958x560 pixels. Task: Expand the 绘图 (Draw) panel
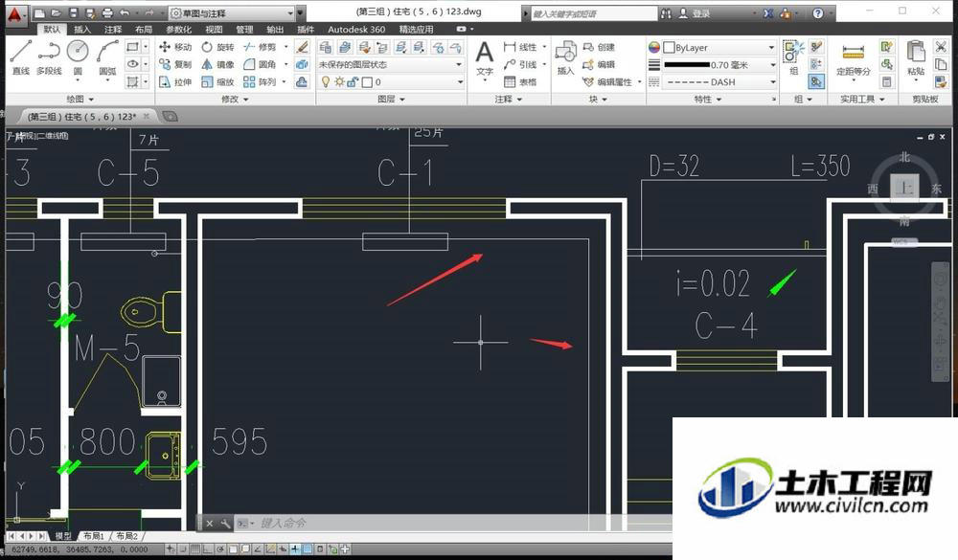(80, 99)
